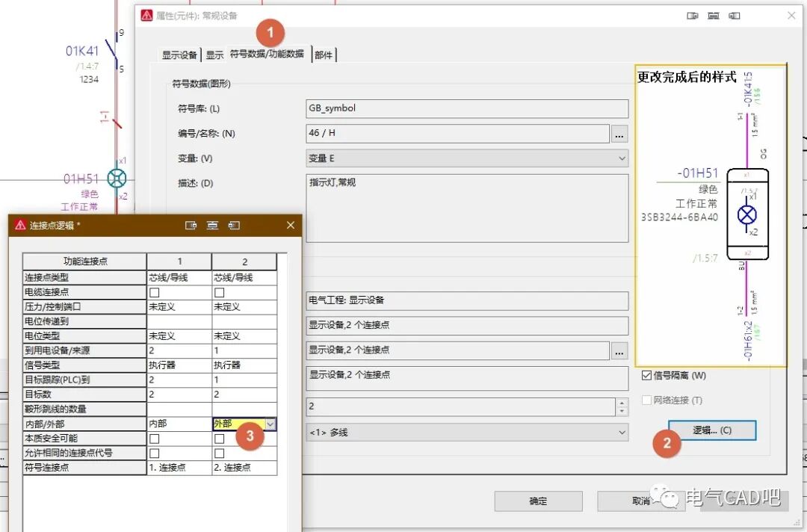The width and height of the screenshot is (807, 532).
Task: Click the 确定 button
Action: pyautogui.click(x=538, y=501)
